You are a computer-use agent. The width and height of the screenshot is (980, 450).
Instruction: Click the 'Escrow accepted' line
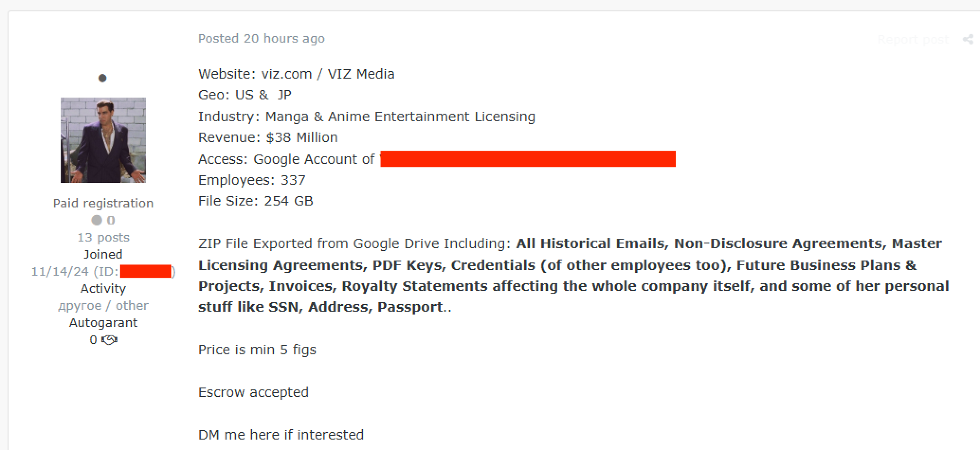click(253, 392)
